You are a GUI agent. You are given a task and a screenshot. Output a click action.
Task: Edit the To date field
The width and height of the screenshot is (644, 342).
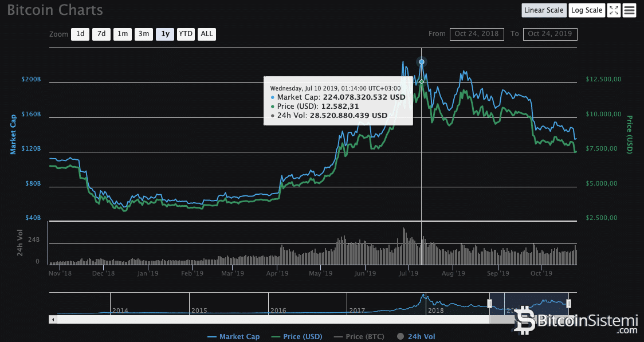tap(550, 34)
